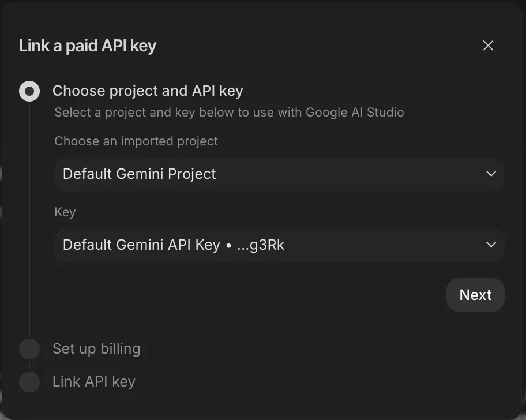Click the Link a paid API key title
Screen dimensions: 526x420
(87, 45)
